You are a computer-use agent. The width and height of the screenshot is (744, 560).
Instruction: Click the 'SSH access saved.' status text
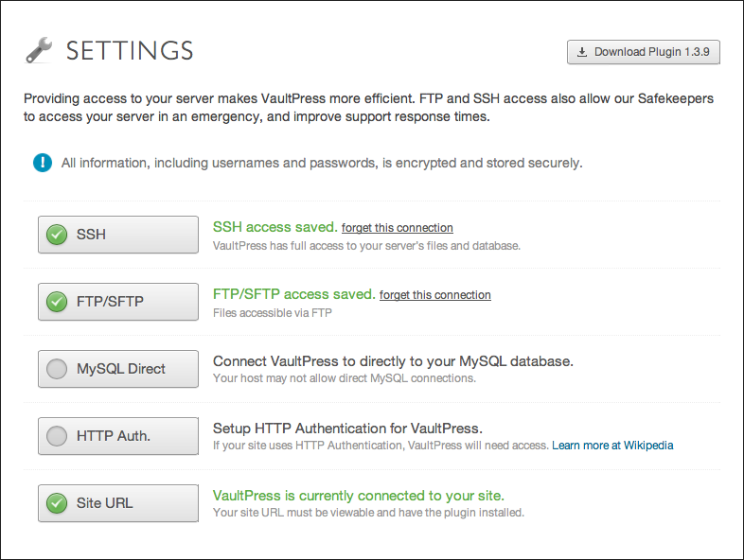tap(275, 227)
